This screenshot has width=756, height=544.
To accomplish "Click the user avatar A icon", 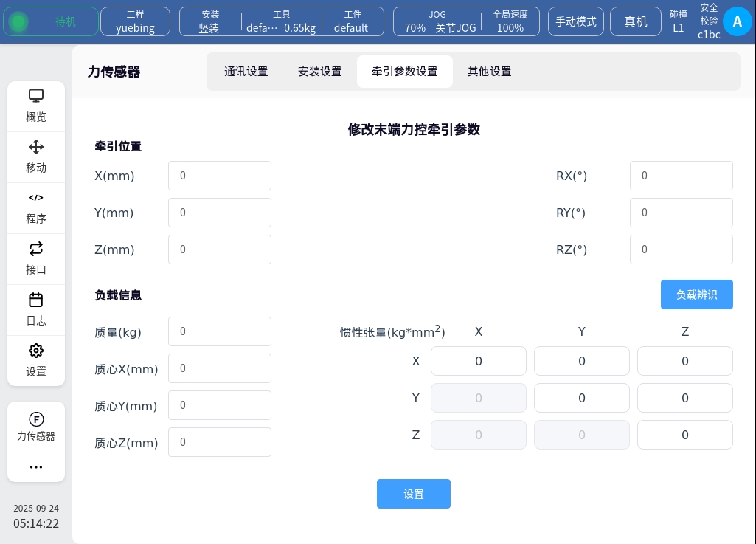I will click(737, 21).
